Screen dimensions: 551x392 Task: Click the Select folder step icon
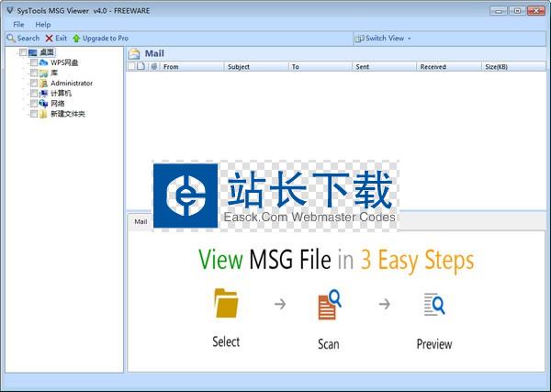(226, 303)
